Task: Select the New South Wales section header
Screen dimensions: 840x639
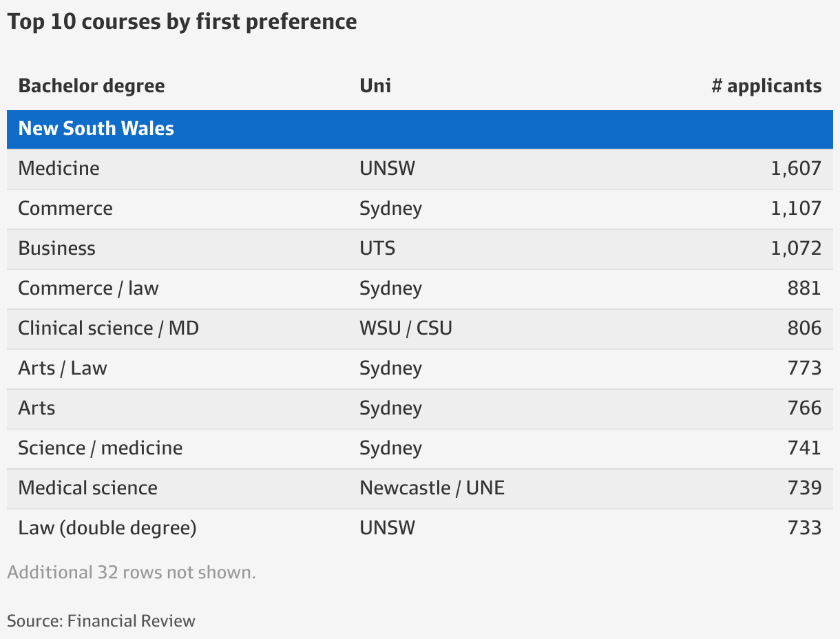Action: pyautogui.click(x=96, y=129)
